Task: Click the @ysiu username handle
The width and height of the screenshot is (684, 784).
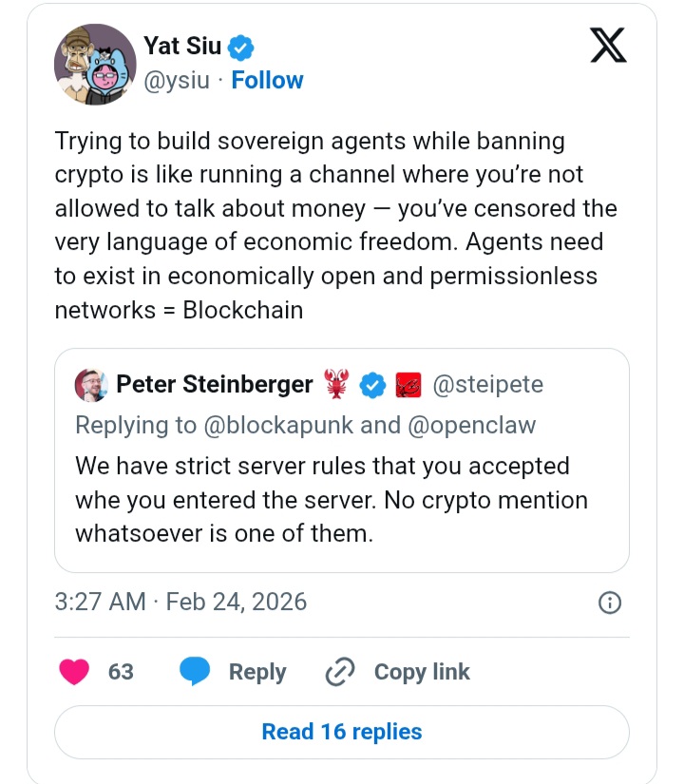Action: pyautogui.click(x=177, y=81)
